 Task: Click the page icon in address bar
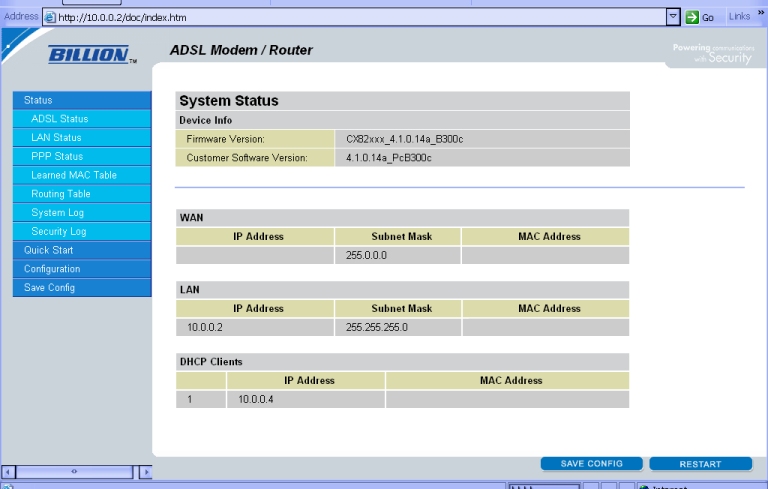pos(50,17)
